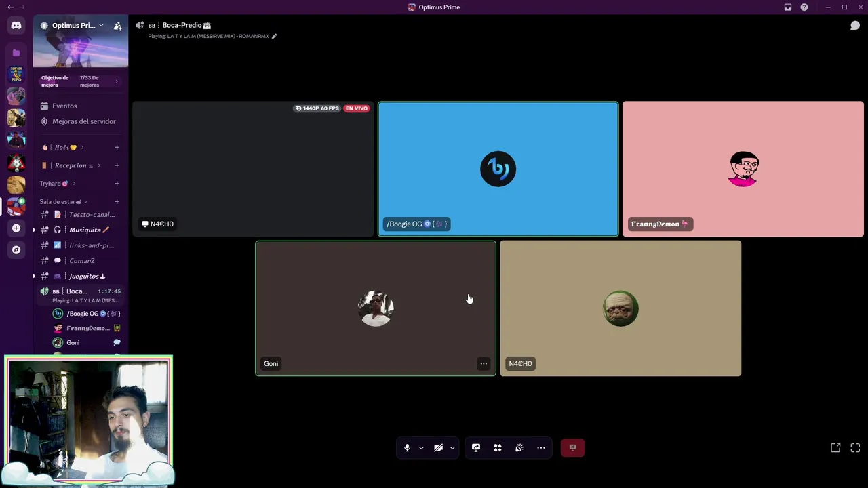Click the 1:17:45 call timer
The width and height of the screenshot is (868, 488).
[109, 291]
